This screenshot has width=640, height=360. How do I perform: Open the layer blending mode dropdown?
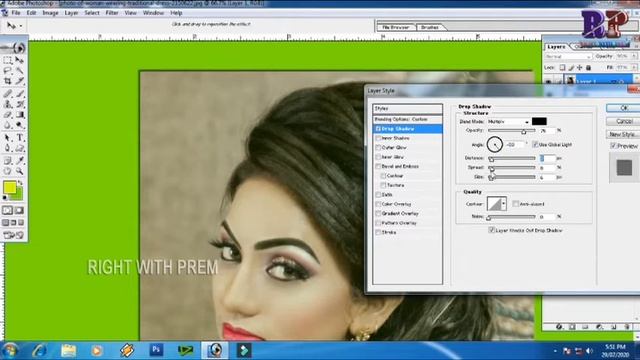(x=568, y=56)
